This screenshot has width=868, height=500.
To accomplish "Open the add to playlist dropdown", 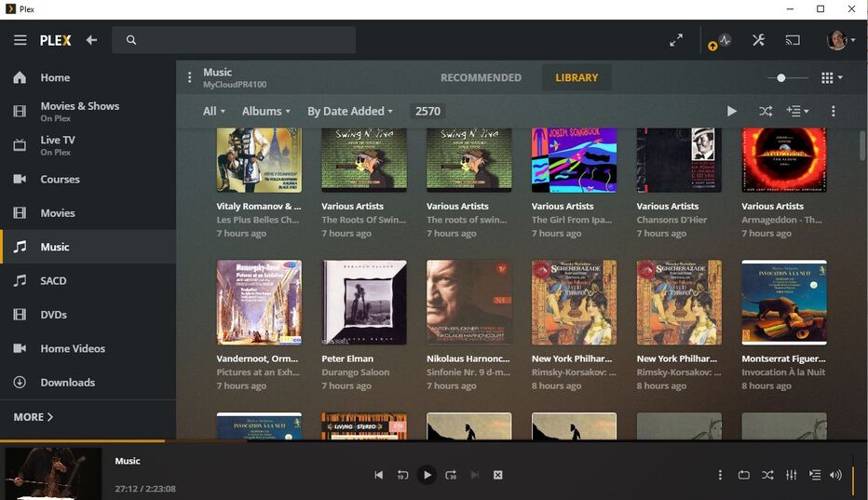I will click(797, 112).
